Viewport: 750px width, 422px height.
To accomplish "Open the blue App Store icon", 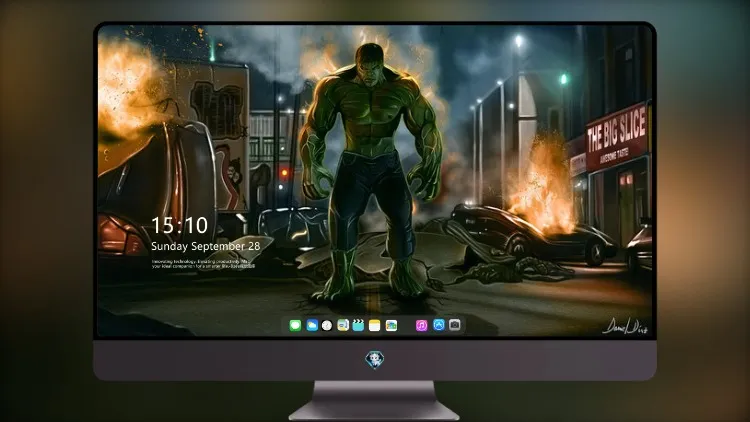I will tap(439, 325).
